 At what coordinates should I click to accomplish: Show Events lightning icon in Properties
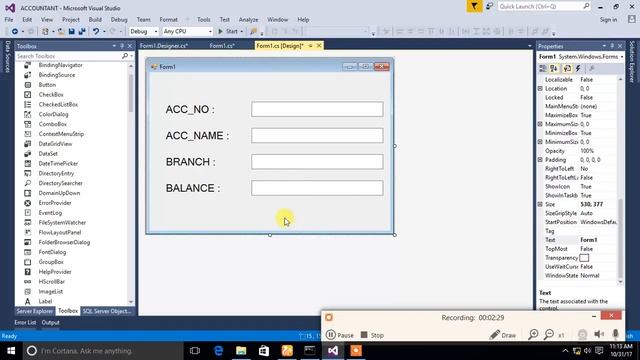click(x=578, y=69)
